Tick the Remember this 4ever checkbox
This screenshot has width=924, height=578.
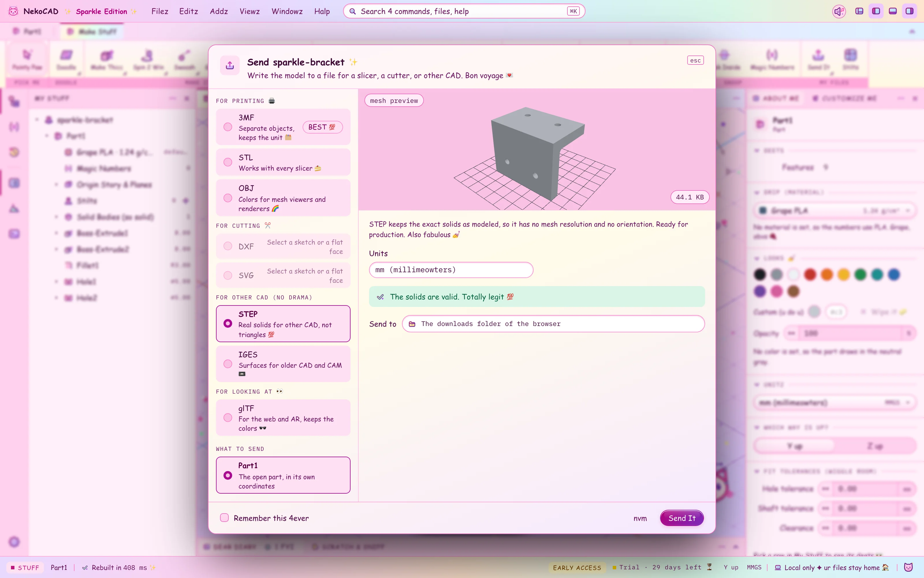225,518
